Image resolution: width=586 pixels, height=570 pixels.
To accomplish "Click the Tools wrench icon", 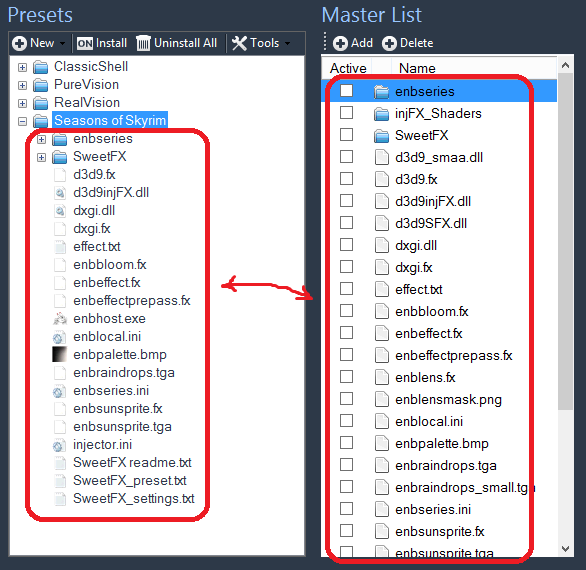I will [x=239, y=43].
